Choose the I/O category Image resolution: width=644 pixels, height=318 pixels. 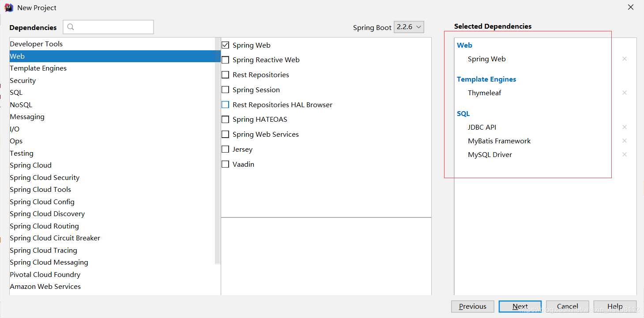pos(112,129)
